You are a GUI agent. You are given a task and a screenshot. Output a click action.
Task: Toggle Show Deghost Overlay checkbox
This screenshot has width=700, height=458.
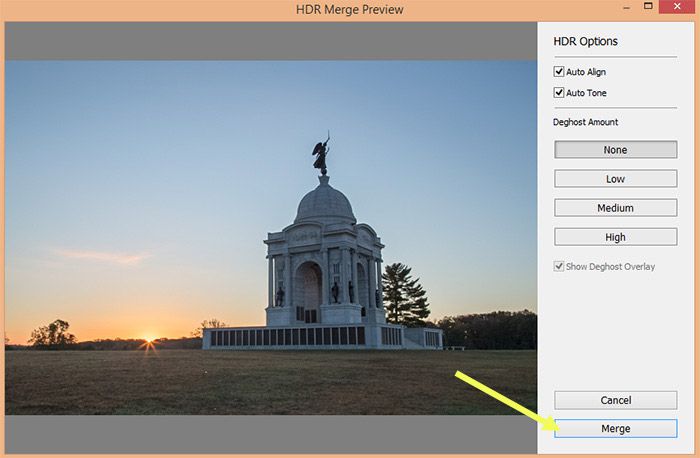tap(559, 266)
